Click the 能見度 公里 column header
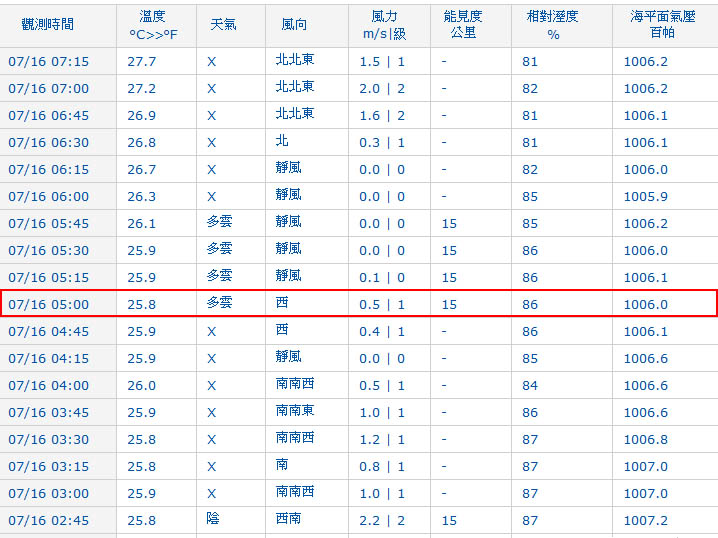Image resolution: width=718 pixels, height=538 pixels. pos(463,25)
